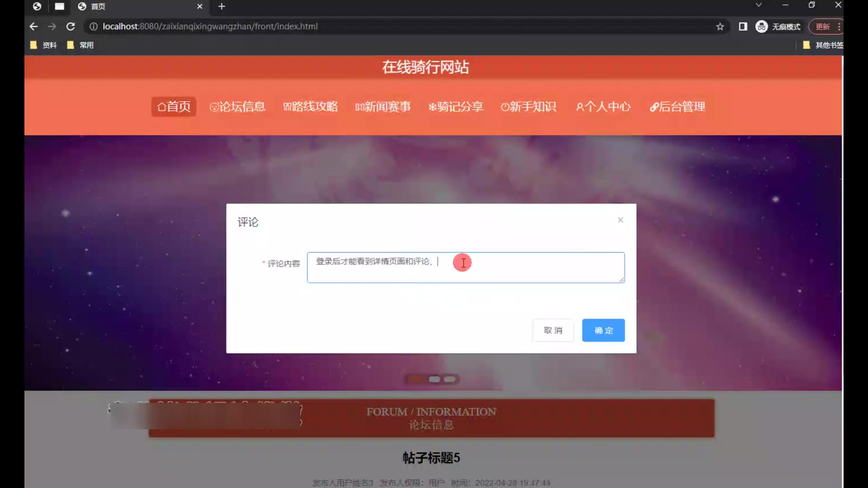The width and height of the screenshot is (868, 488).
Task: Select second carousel indicator dot
Action: 434,380
